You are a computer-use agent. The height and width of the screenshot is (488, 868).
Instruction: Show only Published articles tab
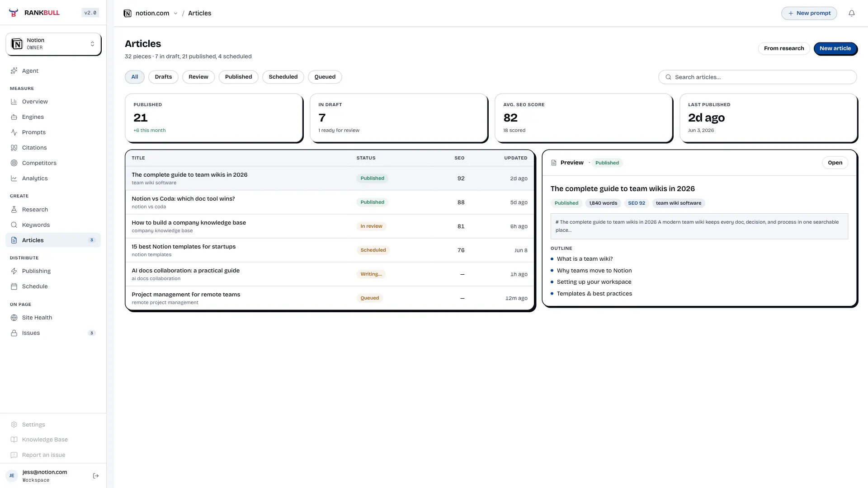click(239, 77)
